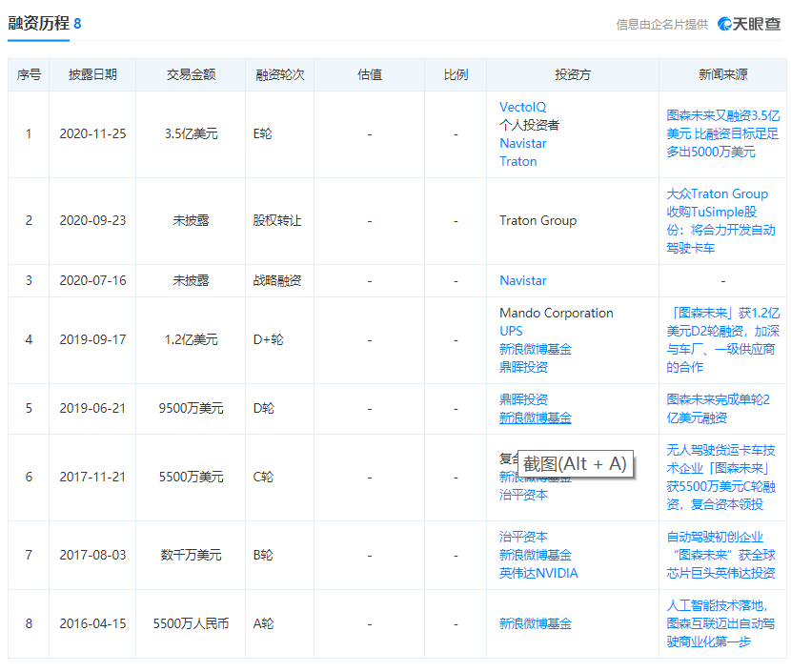Image resolution: width=791 pixels, height=672 pixels.
Task: Click the 信息由企名片提供 attribution text
Action: [x=661, y=24]
